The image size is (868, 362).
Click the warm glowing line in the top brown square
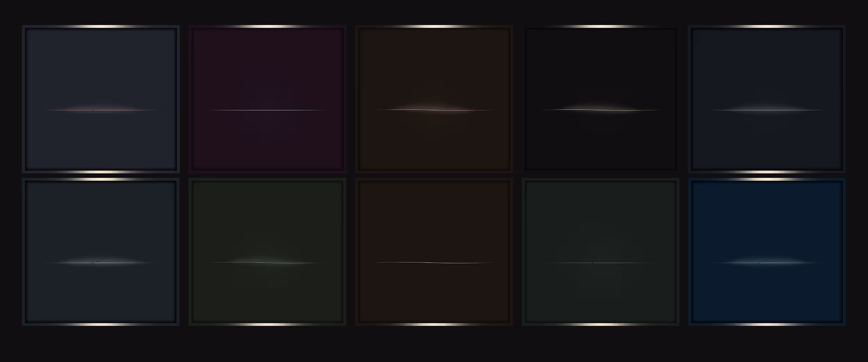coord(434,109)
